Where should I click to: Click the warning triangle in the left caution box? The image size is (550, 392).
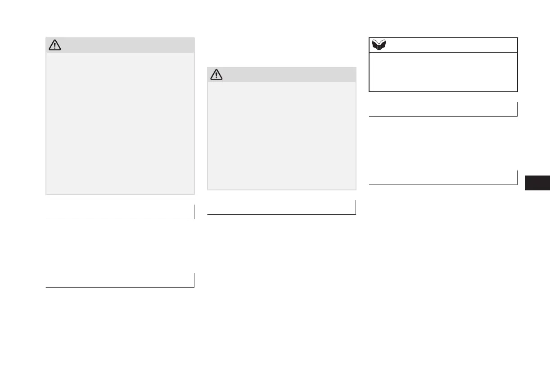coord(54,45)
